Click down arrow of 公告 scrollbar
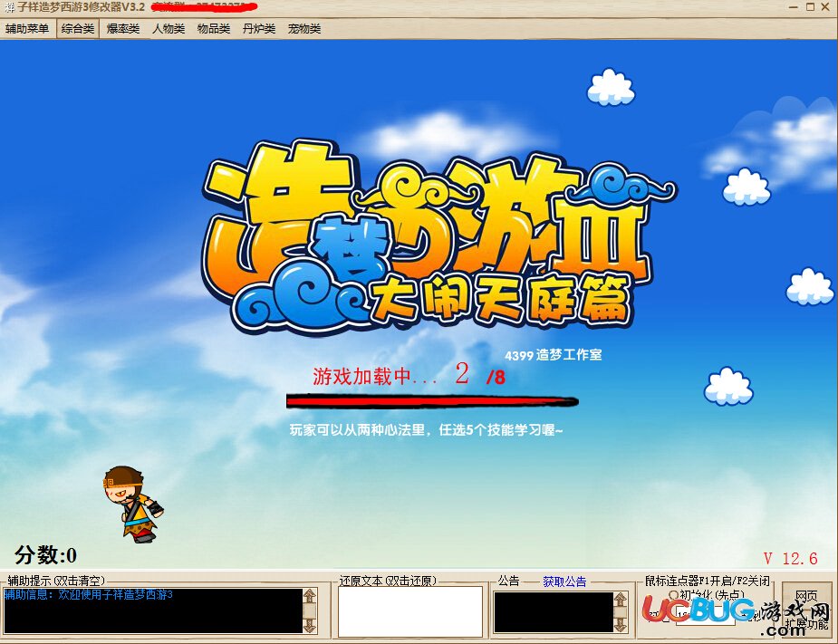 [620, 625]
